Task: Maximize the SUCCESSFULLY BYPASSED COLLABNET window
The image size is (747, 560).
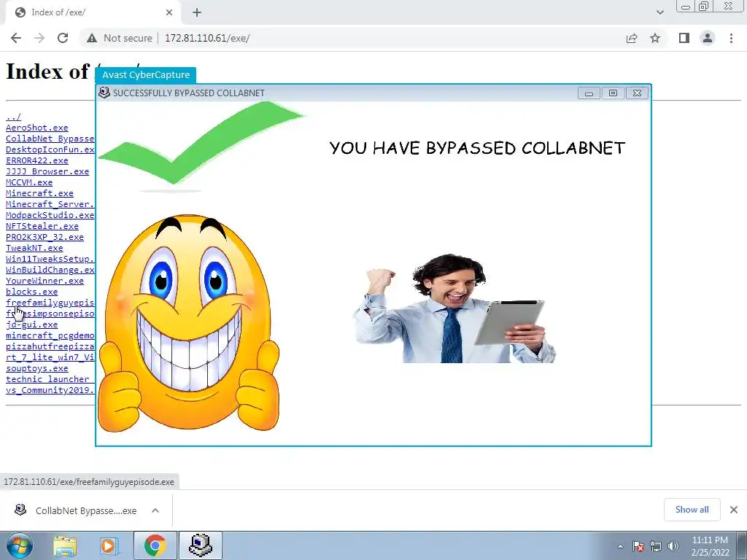Action: point(613,93)
